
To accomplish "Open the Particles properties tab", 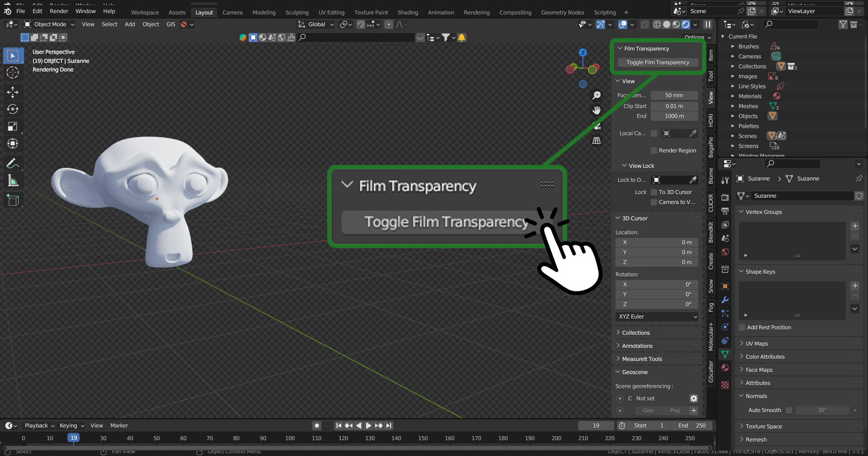I will coord(725,313).
